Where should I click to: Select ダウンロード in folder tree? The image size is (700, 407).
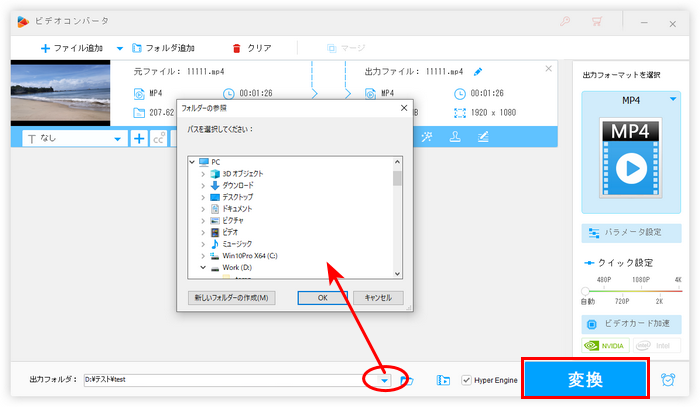[x=238, y=185]
